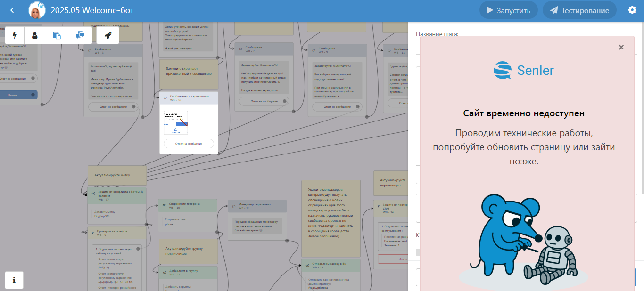Go back using the header arrow
This screenshot has width=644, height=291.
point(12,10)
